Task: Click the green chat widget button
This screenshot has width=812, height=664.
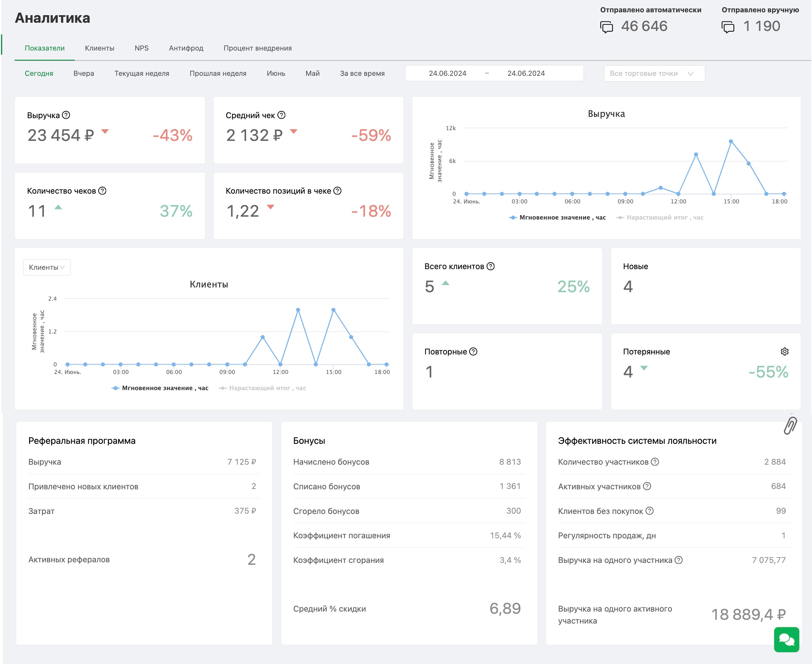Action: click(786, 639)
